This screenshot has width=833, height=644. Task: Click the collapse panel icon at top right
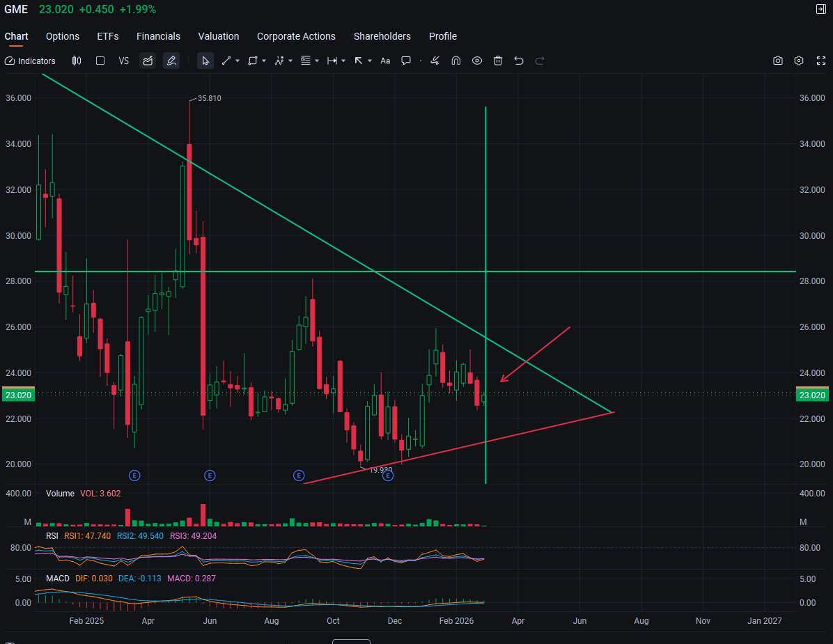point(820,9)
